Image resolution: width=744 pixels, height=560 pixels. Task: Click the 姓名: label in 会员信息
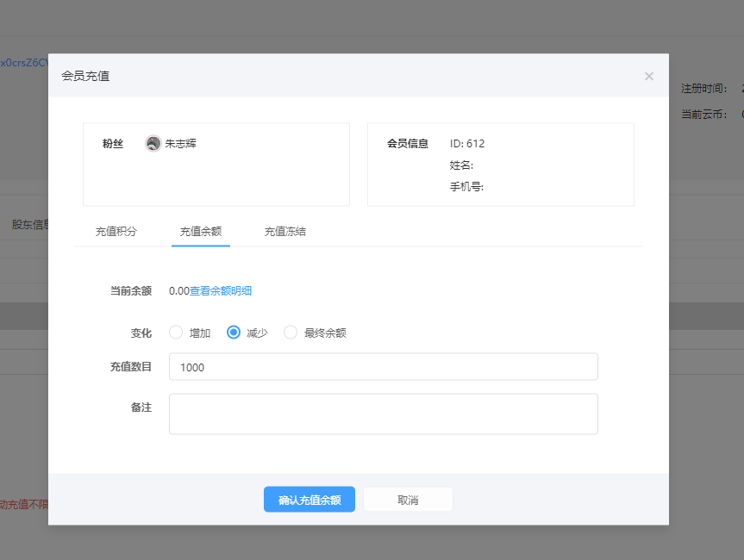tap(462, 165)
